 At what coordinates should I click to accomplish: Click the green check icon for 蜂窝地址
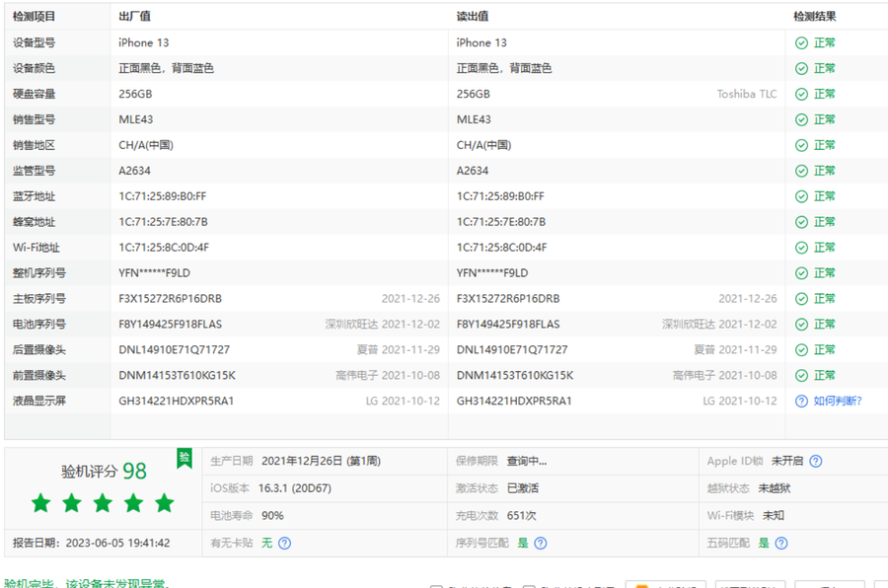(801, 222)
